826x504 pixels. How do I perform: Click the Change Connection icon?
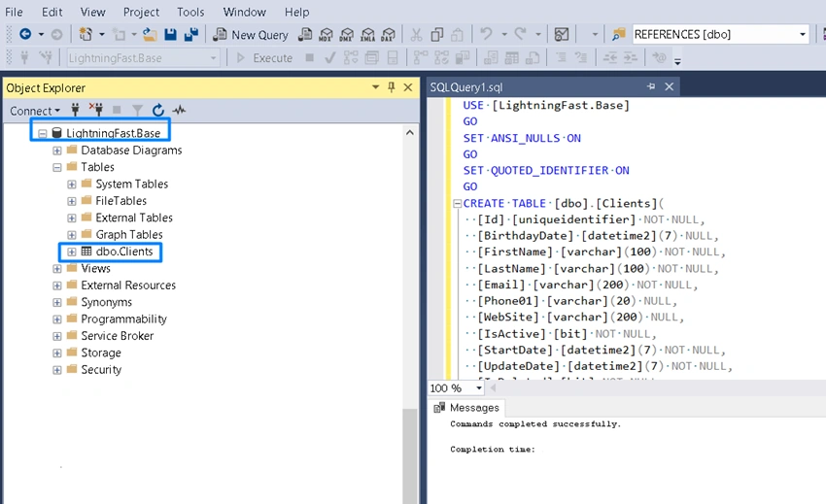46,57
